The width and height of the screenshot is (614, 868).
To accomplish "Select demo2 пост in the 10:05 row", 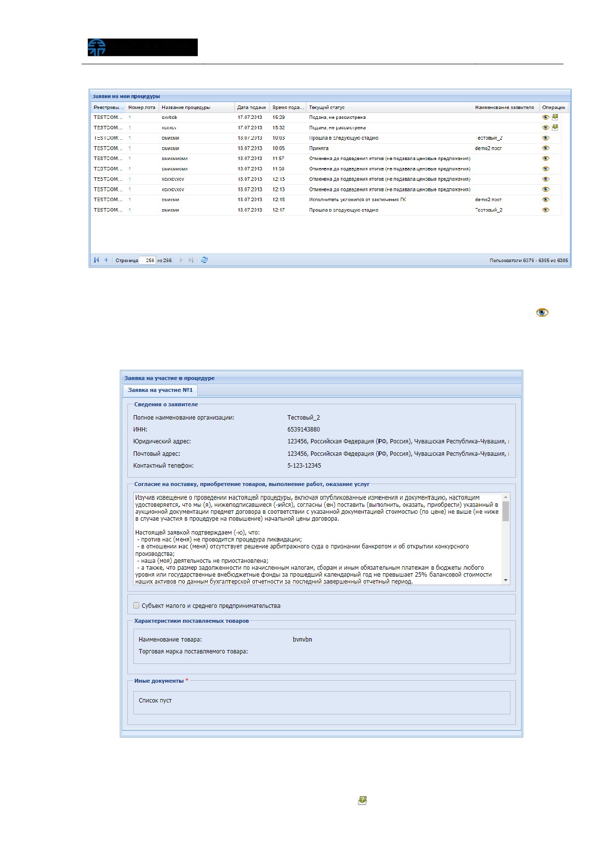I will click(488, 148).
